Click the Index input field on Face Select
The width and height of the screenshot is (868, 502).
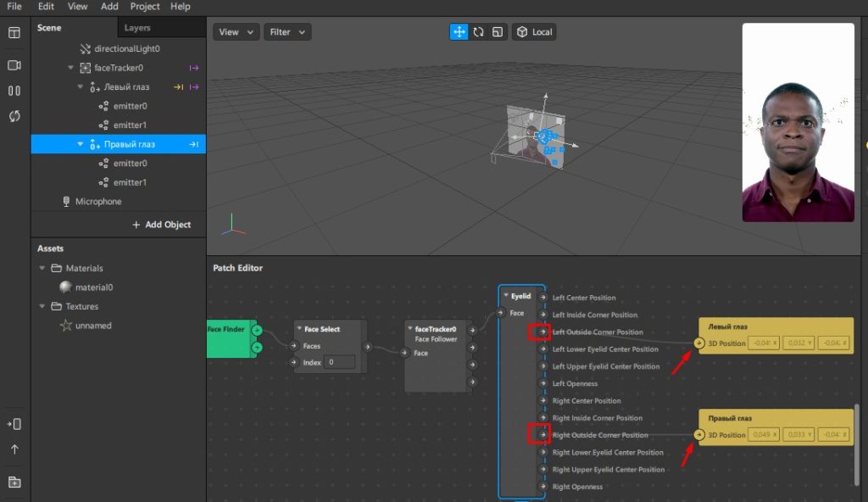click(x=340, y=362)
